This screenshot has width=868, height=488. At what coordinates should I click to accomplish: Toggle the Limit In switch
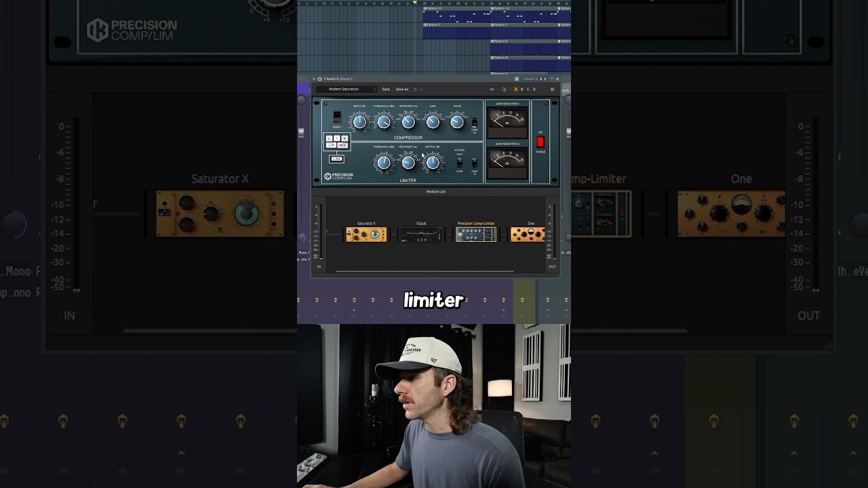coord(475,163)
